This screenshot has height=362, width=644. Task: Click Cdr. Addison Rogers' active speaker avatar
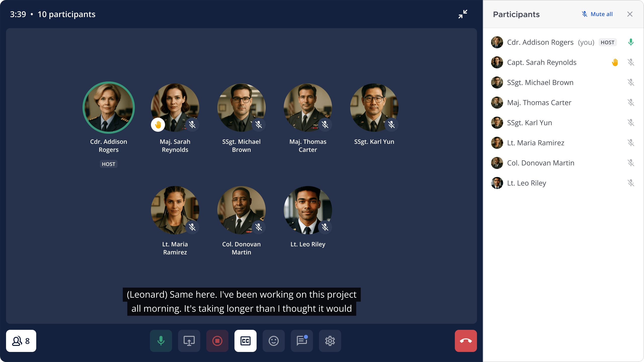click(108, 108)
